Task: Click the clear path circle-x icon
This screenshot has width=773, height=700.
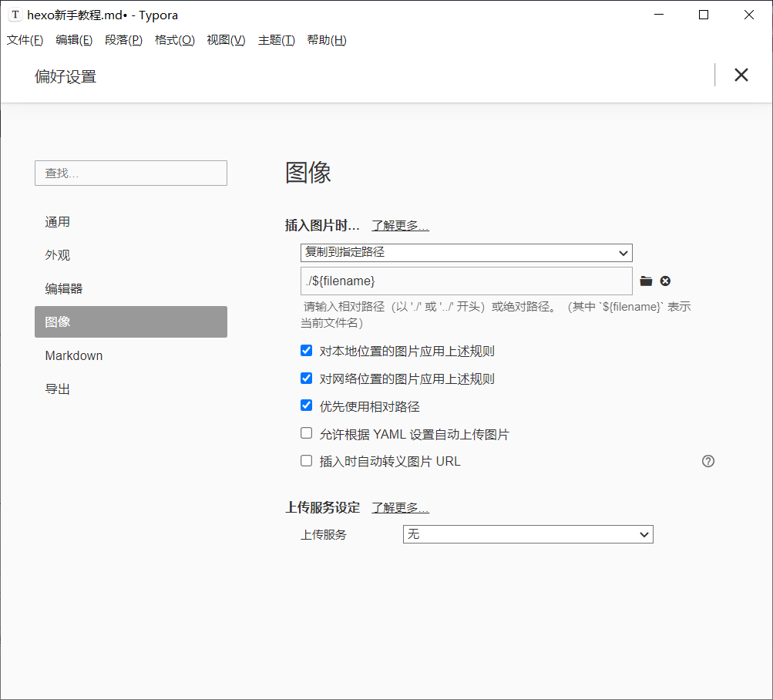Action: point(665,281)
